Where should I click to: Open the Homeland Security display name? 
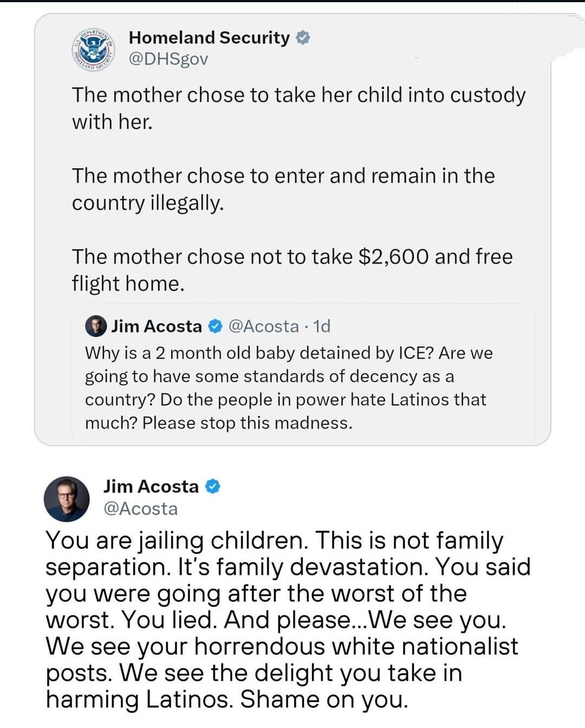(209, 38)
